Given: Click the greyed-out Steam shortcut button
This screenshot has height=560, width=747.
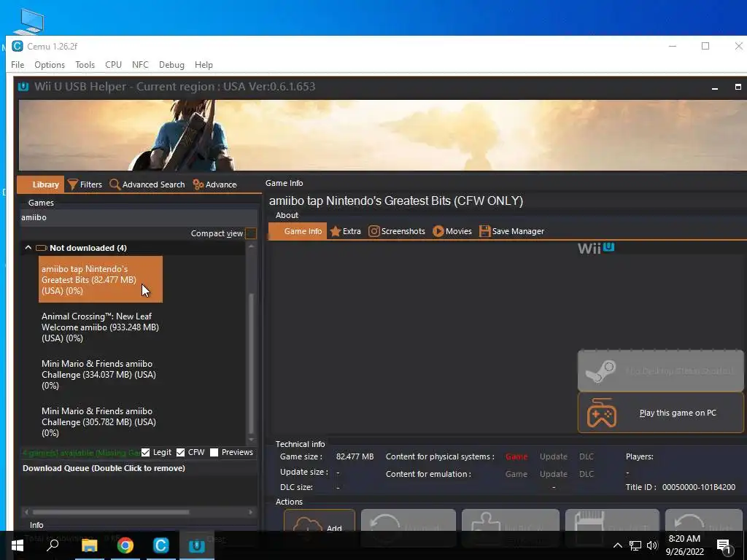Looking at the screenshot, I should (660, 371).
